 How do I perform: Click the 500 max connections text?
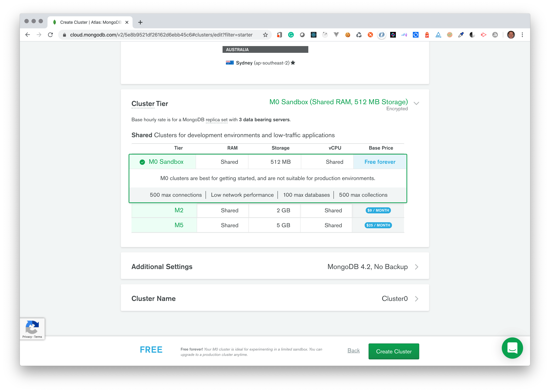[x=176, y=195]
